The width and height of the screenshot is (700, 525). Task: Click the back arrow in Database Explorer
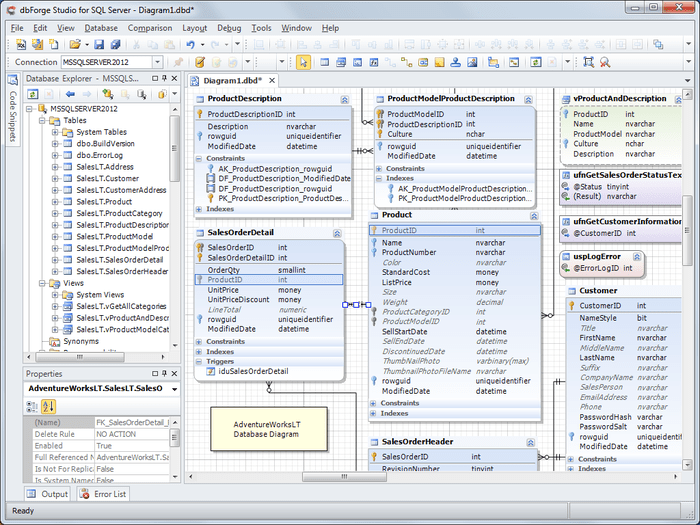72,94
